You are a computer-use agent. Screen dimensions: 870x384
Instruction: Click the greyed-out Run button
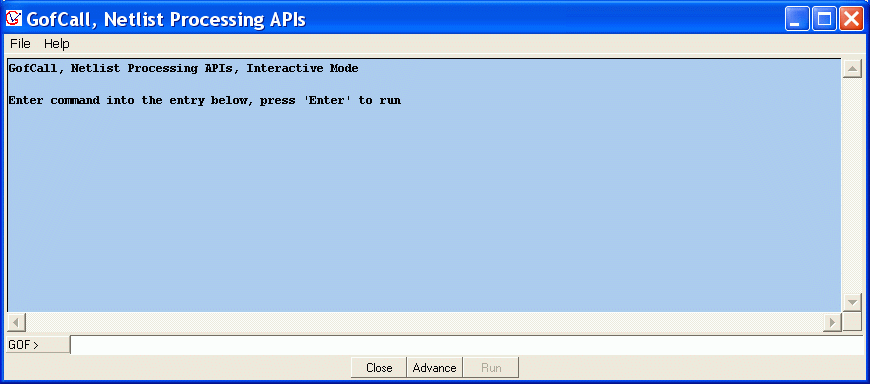(x=491, y=367)
